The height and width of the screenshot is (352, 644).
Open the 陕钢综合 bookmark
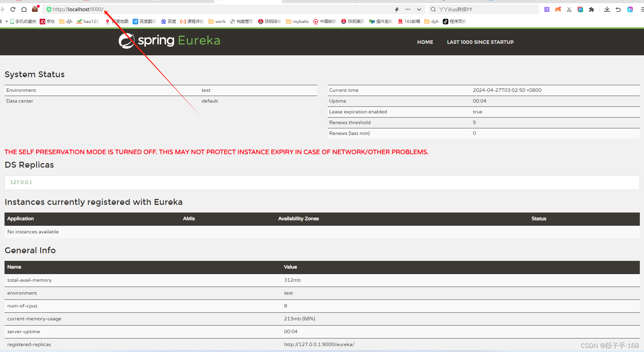[269, 22]
